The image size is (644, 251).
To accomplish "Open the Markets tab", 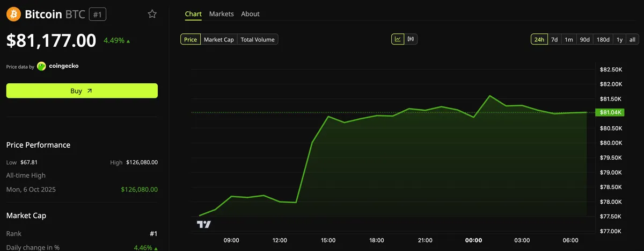I will tap(222, 14).
